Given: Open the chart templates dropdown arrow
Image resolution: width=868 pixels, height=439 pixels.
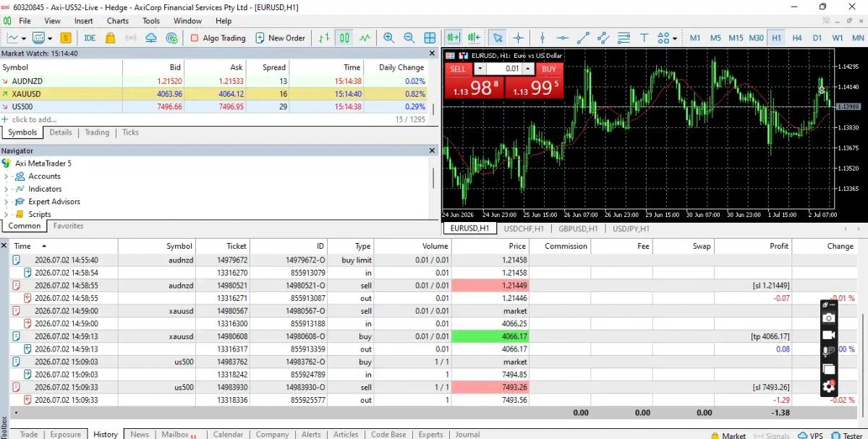Looking at the screenshot, I should pyautogui.click(x=48, y=38).
